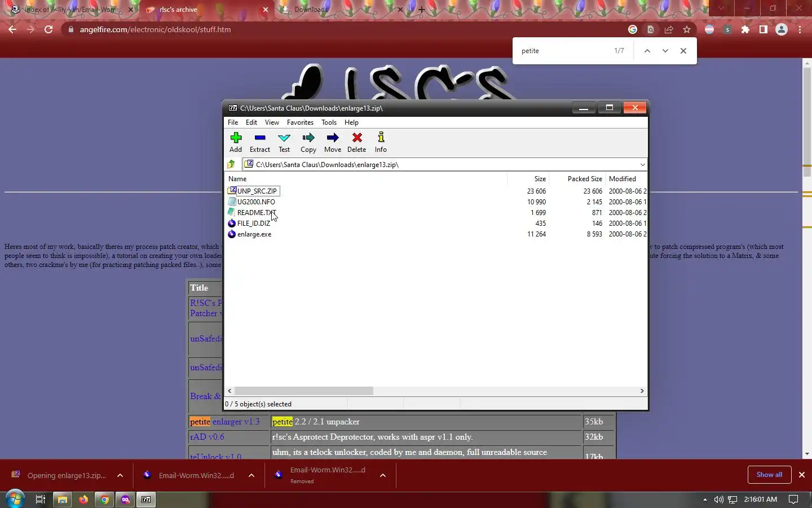Open the Help menu in 7-Zip
This screenshot has width=812, height=508.
click(351, 122)
